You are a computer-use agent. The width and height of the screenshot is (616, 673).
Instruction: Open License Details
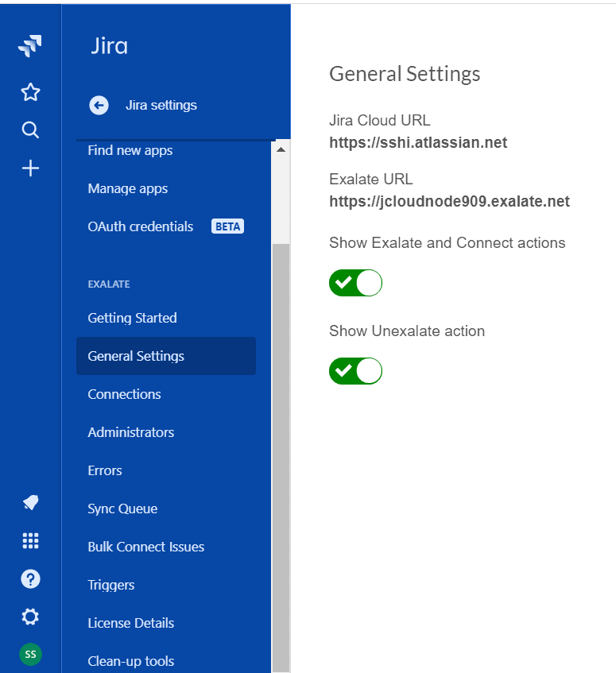tap(131, 623)
